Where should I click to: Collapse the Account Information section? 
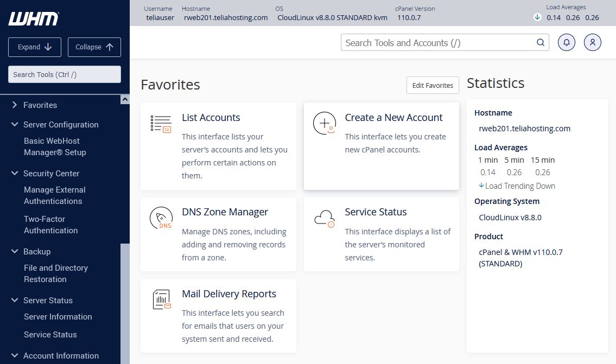(x=15, y=355)
